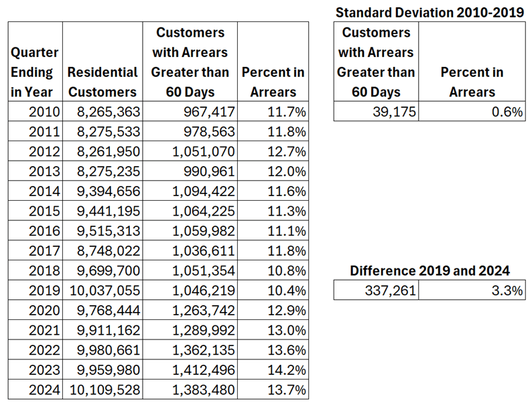Click the 2012 arrears cell showing 1,051,070
The height and width of the screenshot is (403, 532).
(190, 151)
